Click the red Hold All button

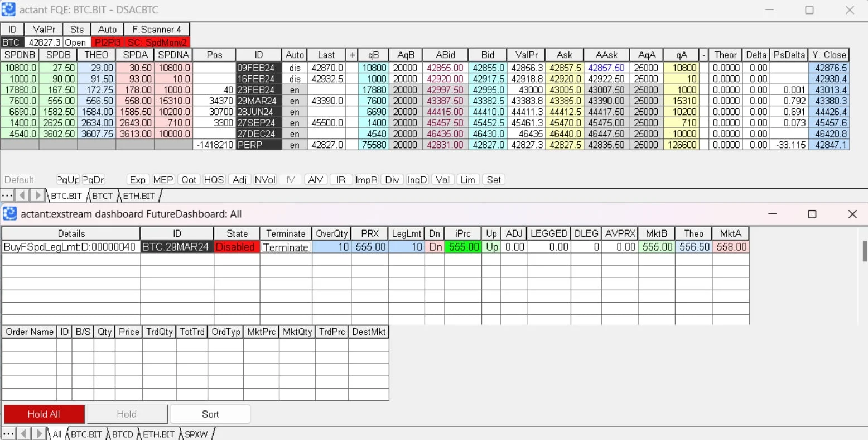tap(44, 414)
